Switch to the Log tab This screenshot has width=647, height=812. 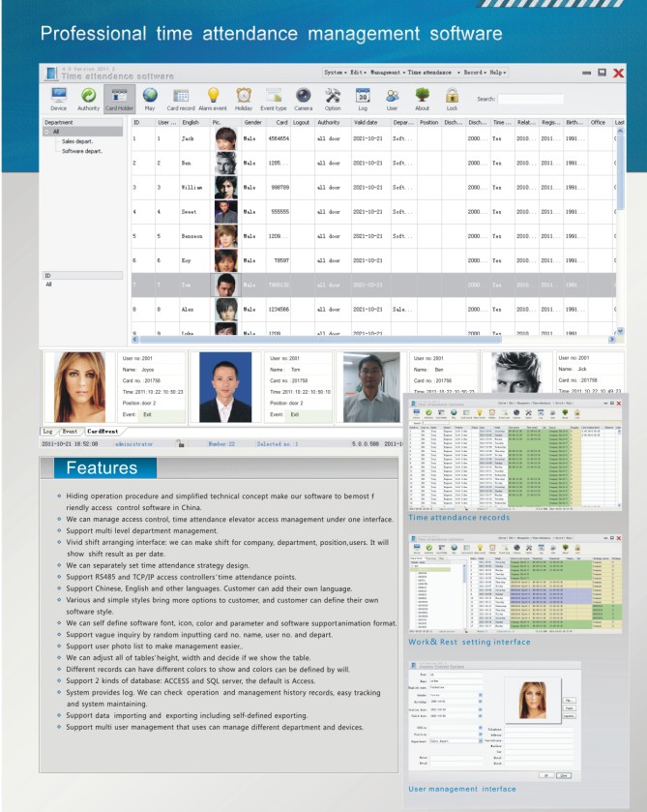48,431
